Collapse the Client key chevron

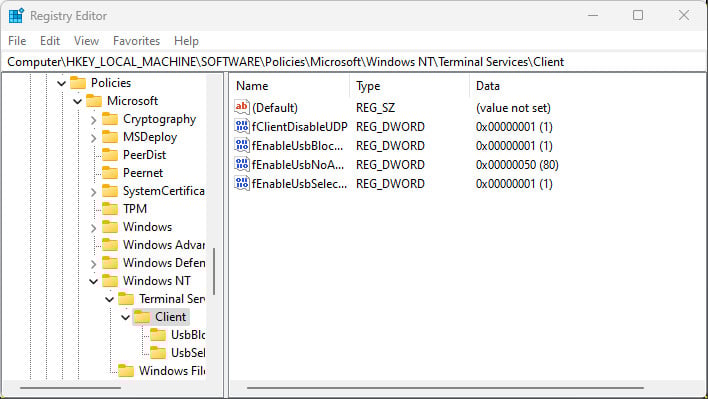pos(126,318)
